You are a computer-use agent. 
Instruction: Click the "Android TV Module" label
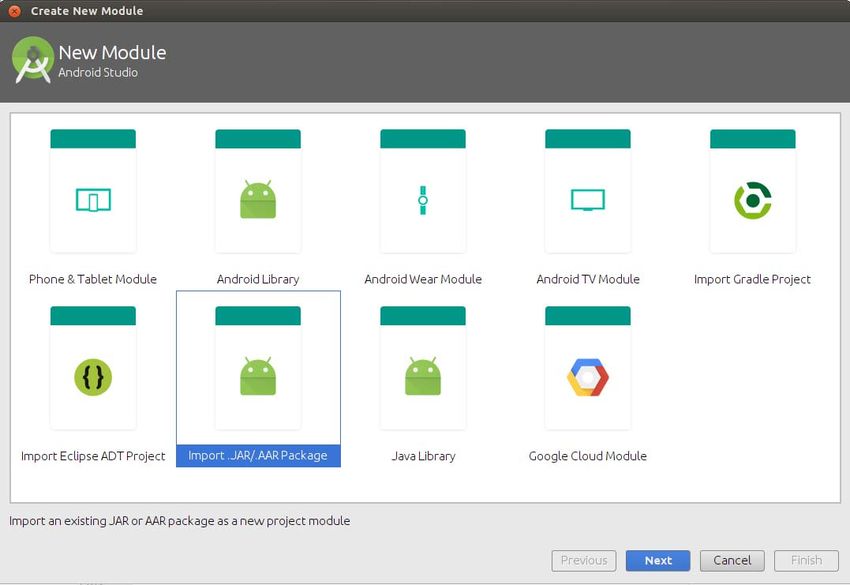588,279
